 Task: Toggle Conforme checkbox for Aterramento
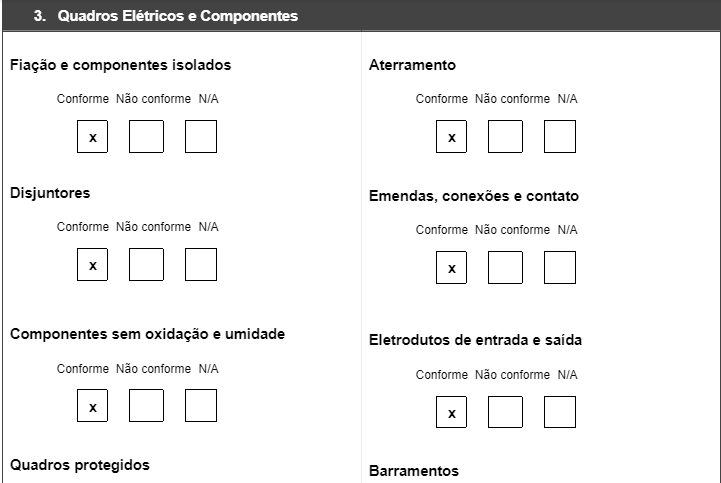point(452,137)
